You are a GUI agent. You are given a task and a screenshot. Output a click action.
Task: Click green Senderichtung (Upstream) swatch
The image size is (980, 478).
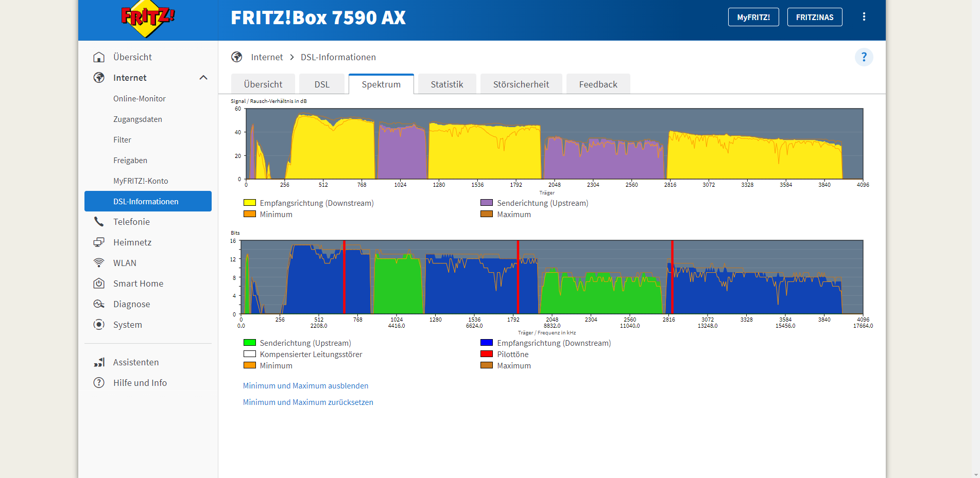coord(250,343)
